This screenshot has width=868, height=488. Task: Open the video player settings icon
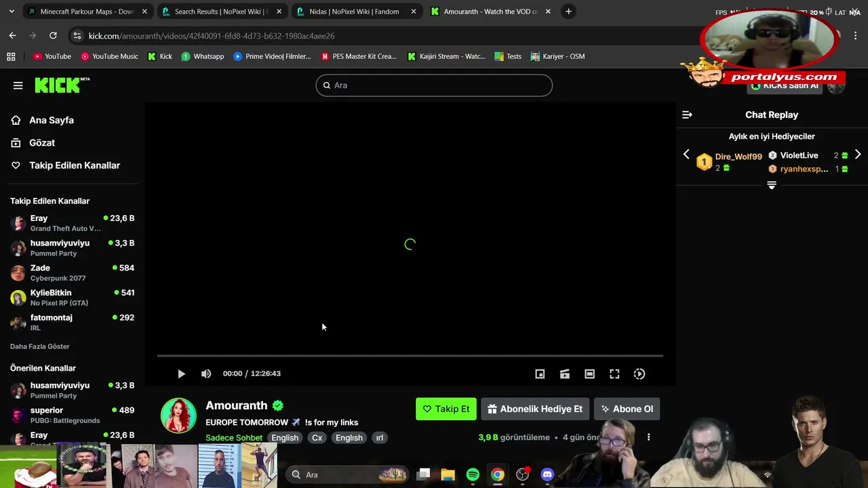tap(639, 373)
